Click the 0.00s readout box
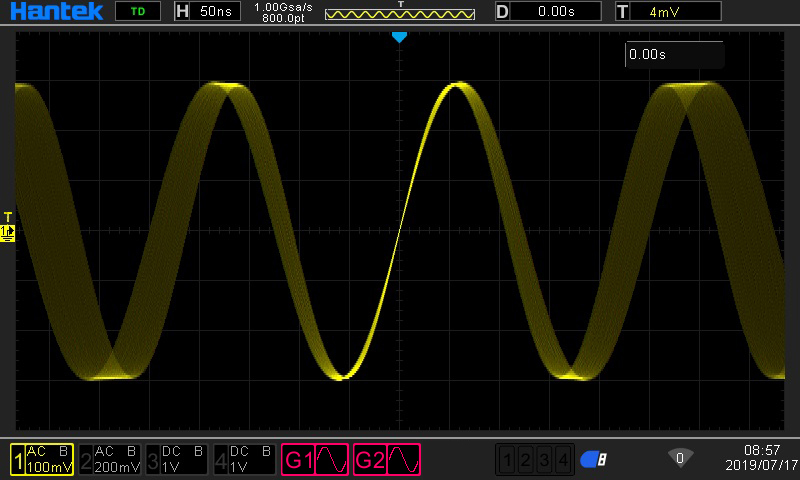 674,54
